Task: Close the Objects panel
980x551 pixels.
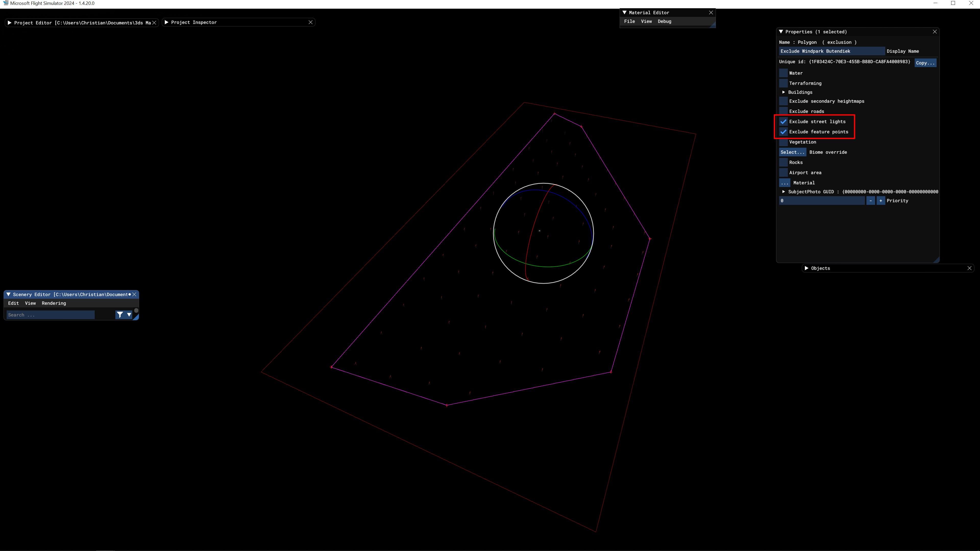Action: [x=969, y=268]
